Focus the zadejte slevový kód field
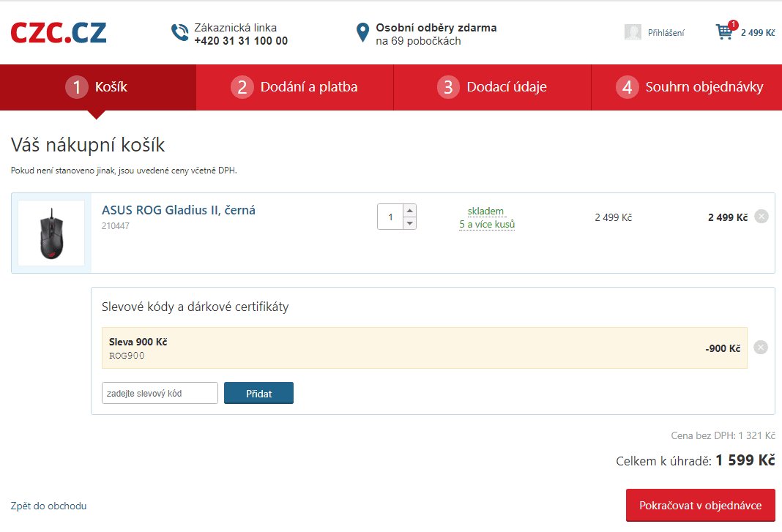 pos(160,393)
